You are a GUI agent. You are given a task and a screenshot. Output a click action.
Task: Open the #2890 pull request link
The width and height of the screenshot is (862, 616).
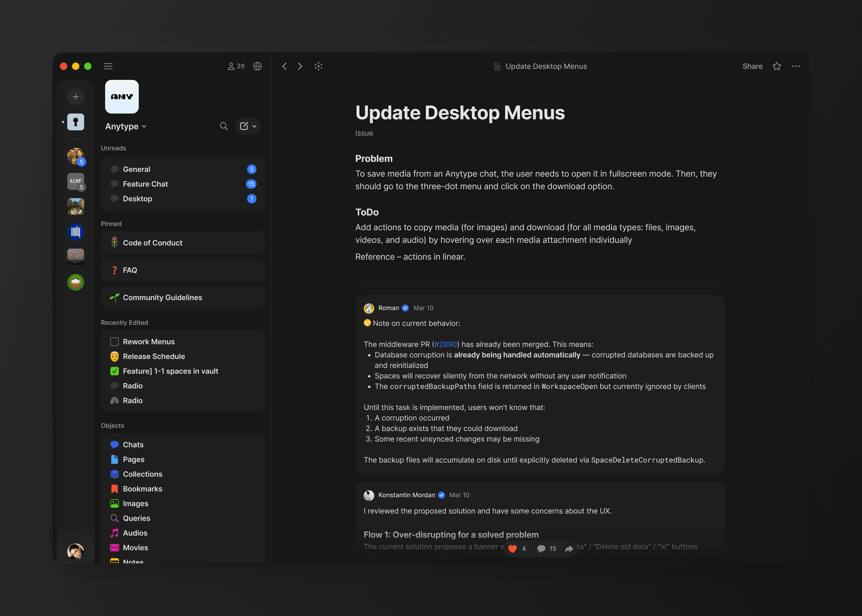point(445,344)
